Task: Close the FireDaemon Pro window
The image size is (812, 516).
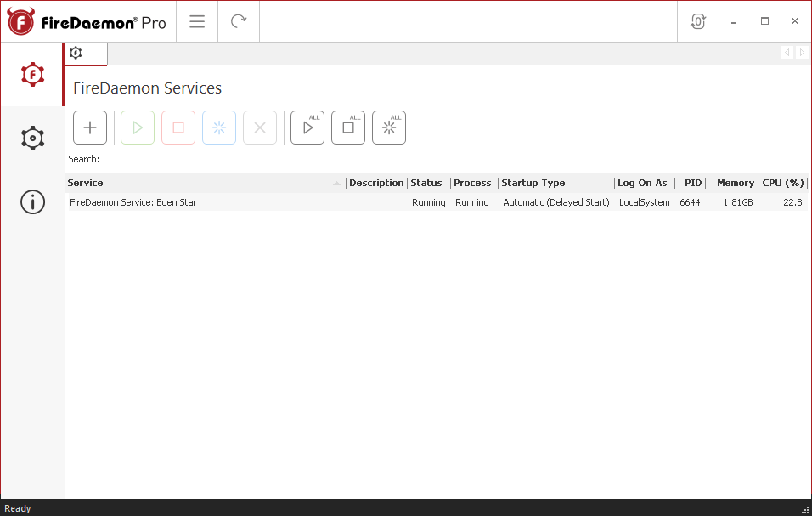Action: tap(795, 21)
